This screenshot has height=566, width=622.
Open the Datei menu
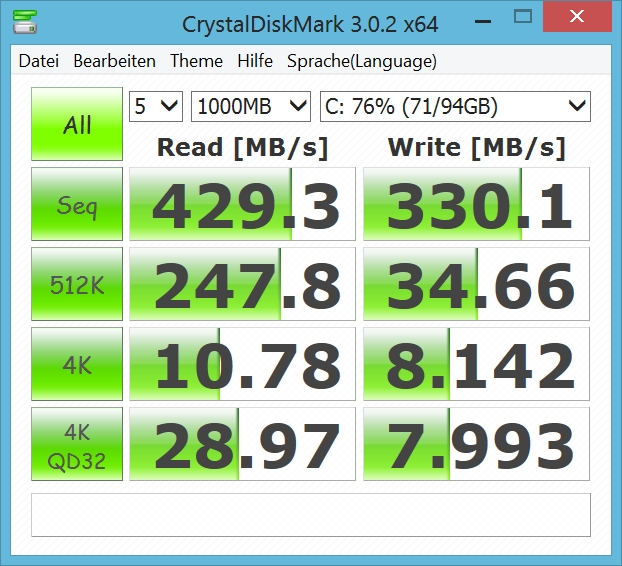pyautogui.click(x=39, y=61)
